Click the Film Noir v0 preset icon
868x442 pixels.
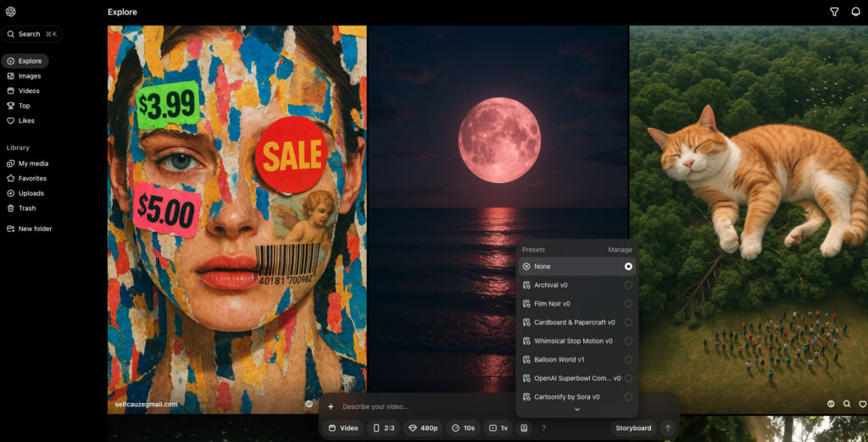pyautogui.click(x=526, y=304)
